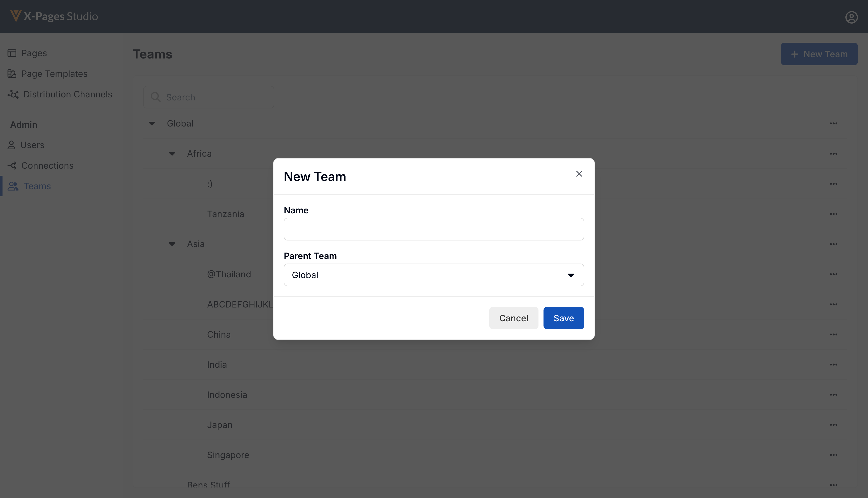
Task: Open Page Templates in sidebar
Action: click(54, 74)
